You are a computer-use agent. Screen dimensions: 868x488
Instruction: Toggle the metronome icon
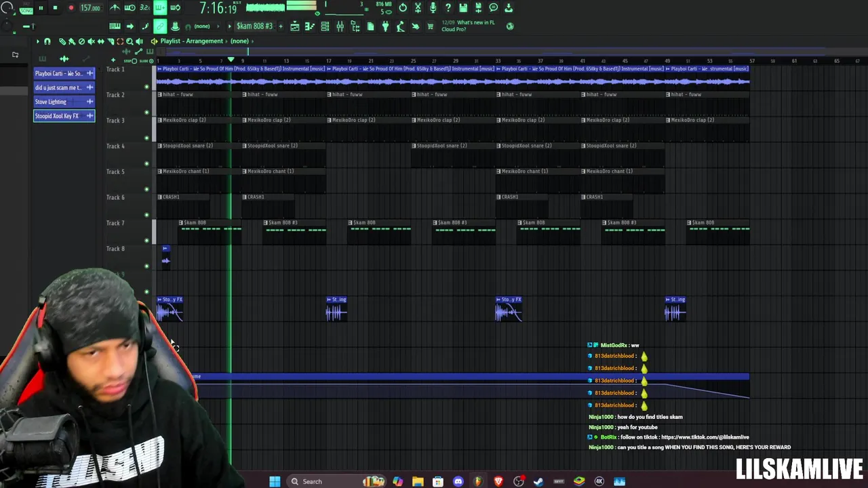pyautogui.click(x=115, y=7)
